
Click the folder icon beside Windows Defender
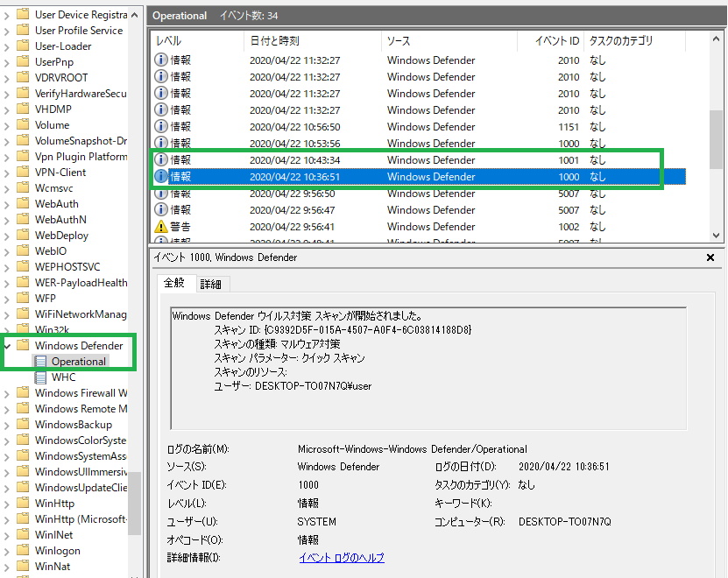[x=23, y=345]
